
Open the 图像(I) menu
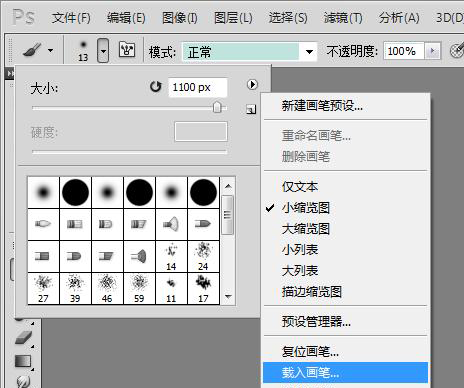(180, 18)
